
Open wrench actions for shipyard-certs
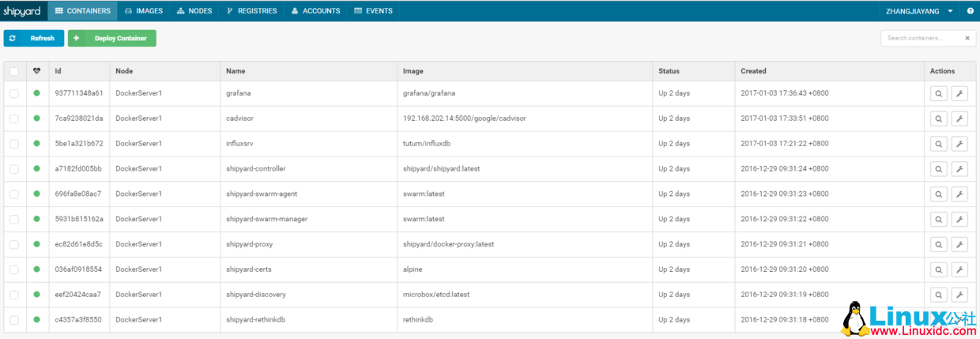[959, 270]
